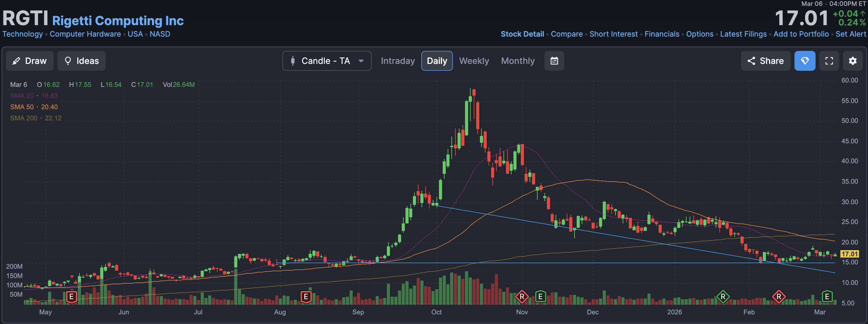Toggle fullscreen chart view
Viewport: 868px width, 324px height.
click(x=829, y=61)
